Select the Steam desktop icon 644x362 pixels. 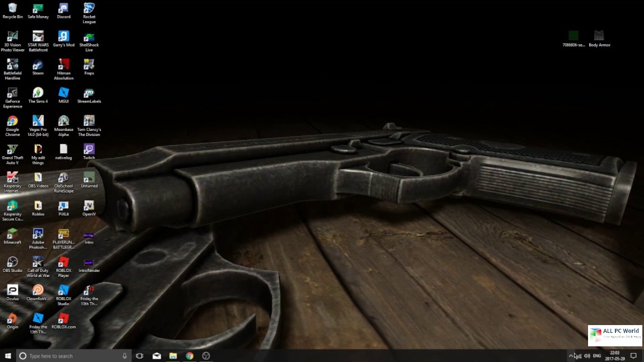click(x=38, y=65)
